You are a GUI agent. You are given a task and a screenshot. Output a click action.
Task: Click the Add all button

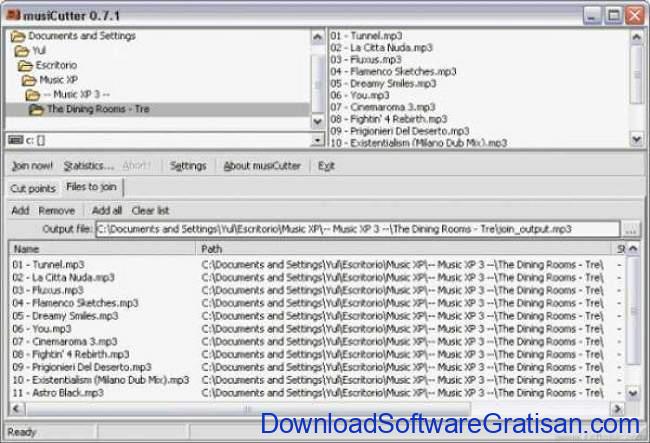(x=107, y=211)
